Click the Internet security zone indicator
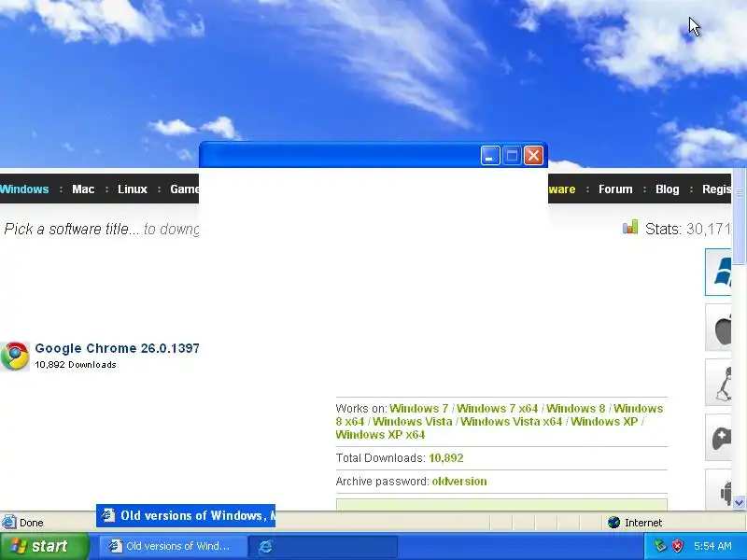The width and height of the screenshot is (747, 560). [635, 523]
